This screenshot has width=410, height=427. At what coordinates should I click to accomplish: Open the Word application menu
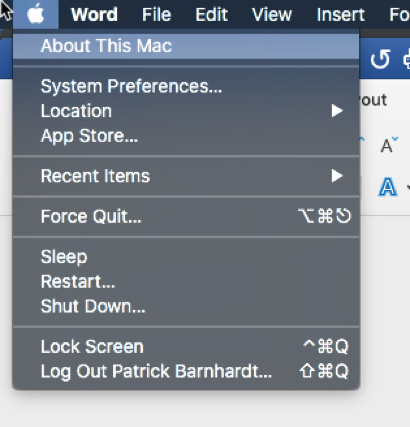coord(94,14)
